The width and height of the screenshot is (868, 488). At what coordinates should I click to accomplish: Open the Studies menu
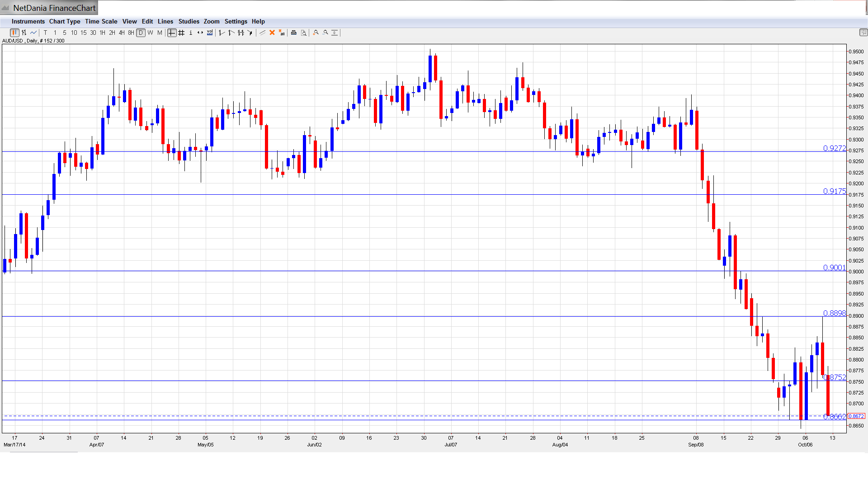pos(189,21)
